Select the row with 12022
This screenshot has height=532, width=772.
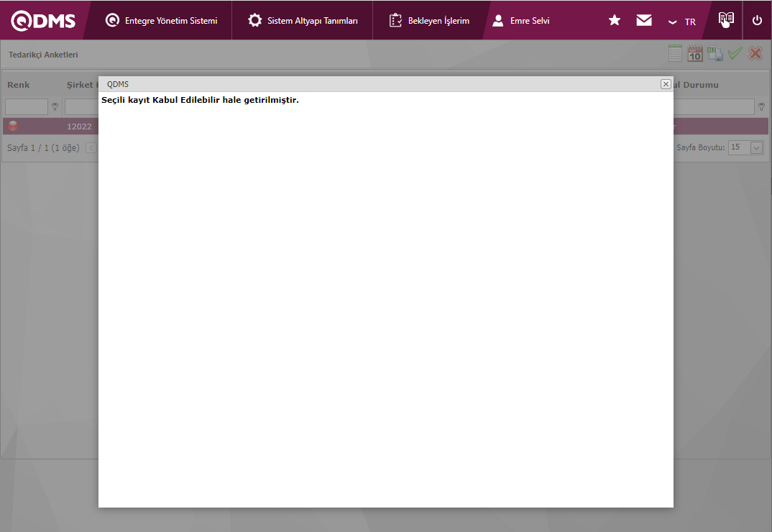tap(385, 126)
